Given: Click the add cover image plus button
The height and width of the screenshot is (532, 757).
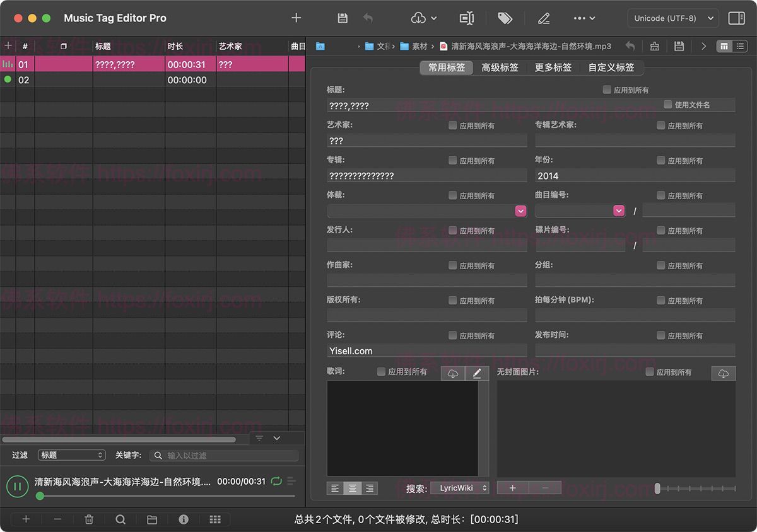Looking at the screenshot, I should click(512, 488).
